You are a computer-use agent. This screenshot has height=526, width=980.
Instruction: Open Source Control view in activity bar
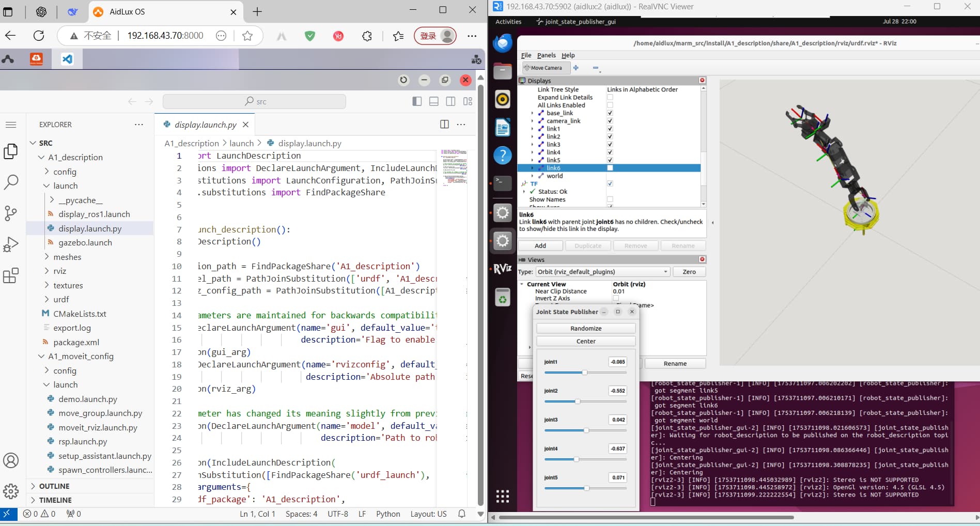point(11,213)
